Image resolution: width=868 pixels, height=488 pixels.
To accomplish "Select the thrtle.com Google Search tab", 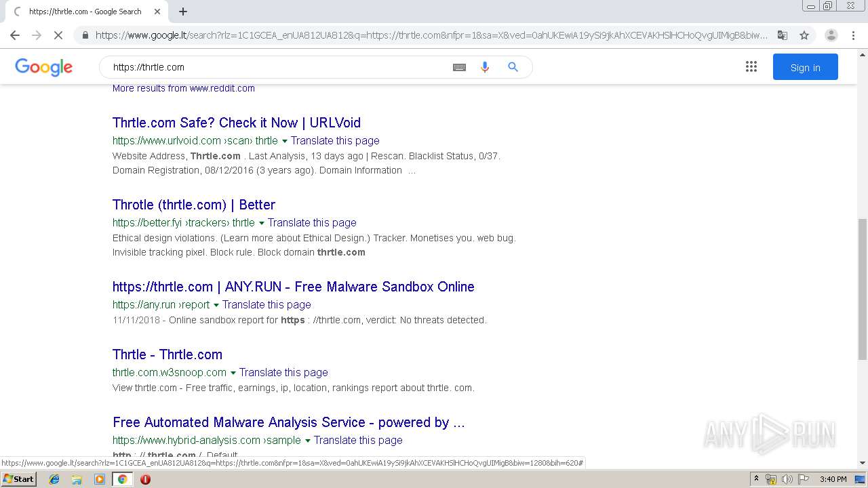I will pyautogui.click(x=85, y=12).
